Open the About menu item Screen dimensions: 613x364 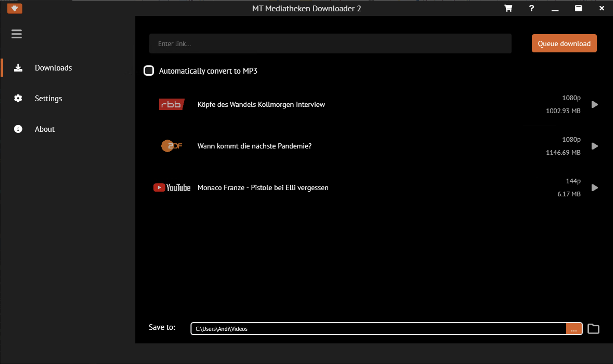tap(45, 129)
